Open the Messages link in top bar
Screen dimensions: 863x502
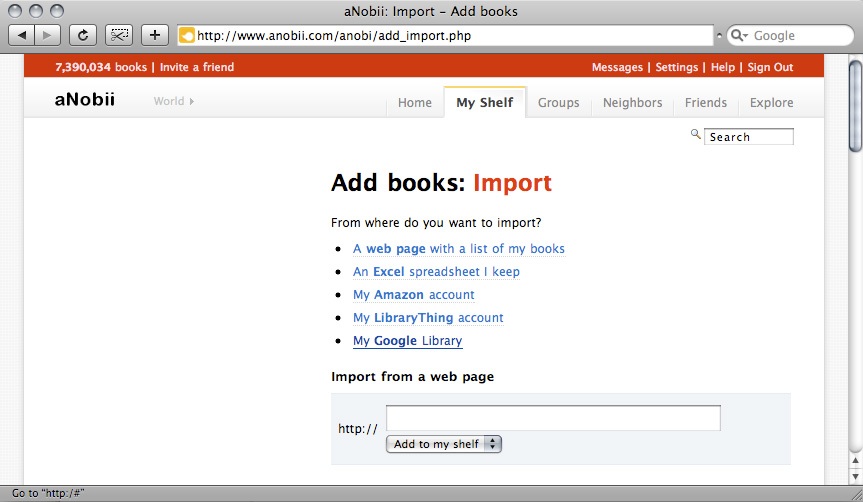coord(617,68)
